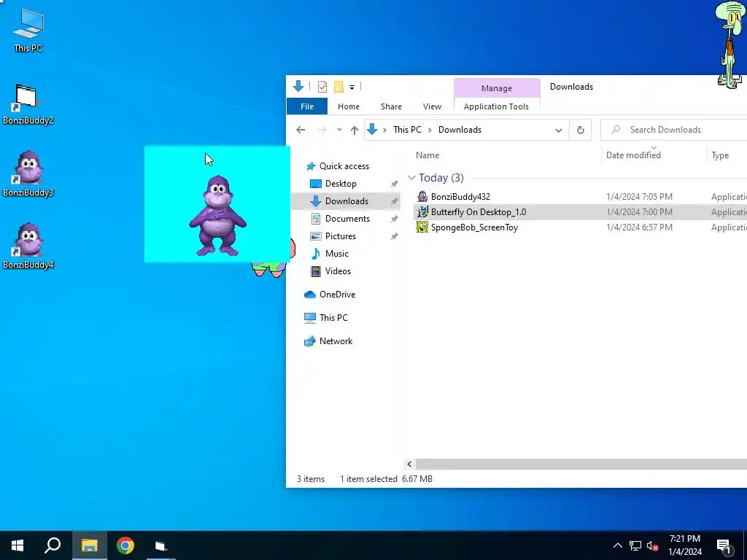Launch Google Chrome from the taskbar
This screenshot has height=560, width=747.
pyautogui.click(x=125, y=545)
